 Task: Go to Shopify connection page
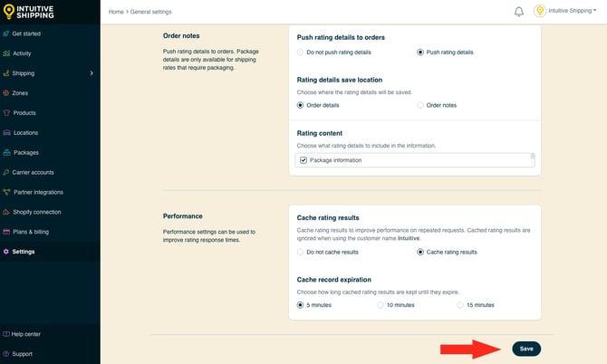coord(36,212)
